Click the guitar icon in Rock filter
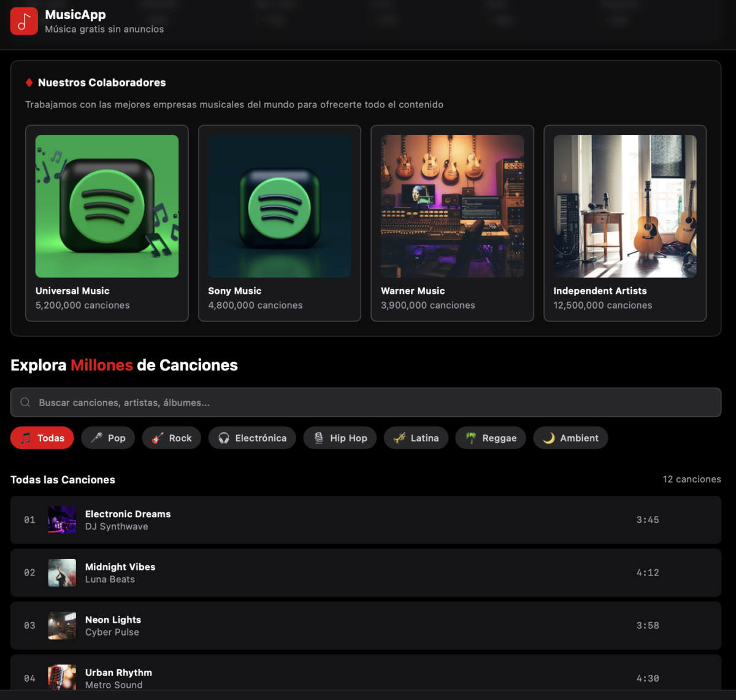 [158, 438]
